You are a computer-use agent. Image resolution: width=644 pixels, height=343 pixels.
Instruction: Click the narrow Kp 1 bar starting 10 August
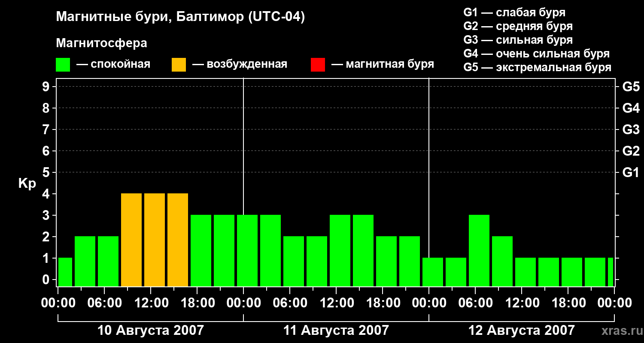click(x=65, y=272)
